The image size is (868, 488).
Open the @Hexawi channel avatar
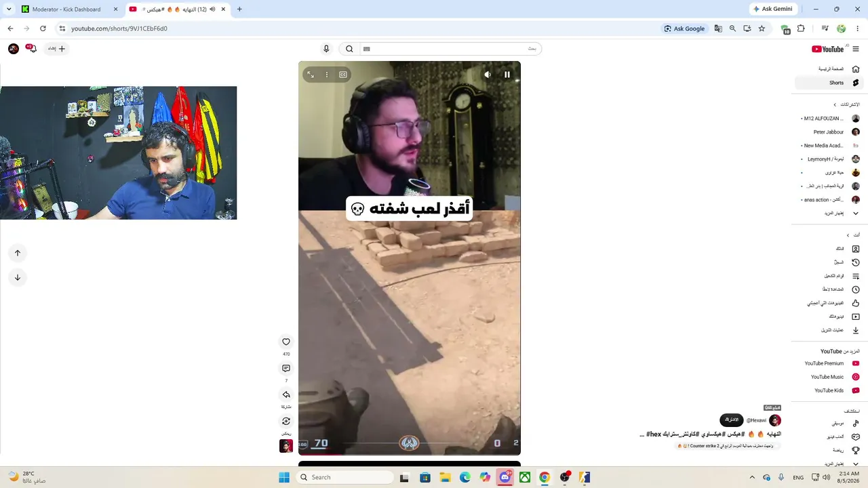pyautogui.click(x=775, y=420)
